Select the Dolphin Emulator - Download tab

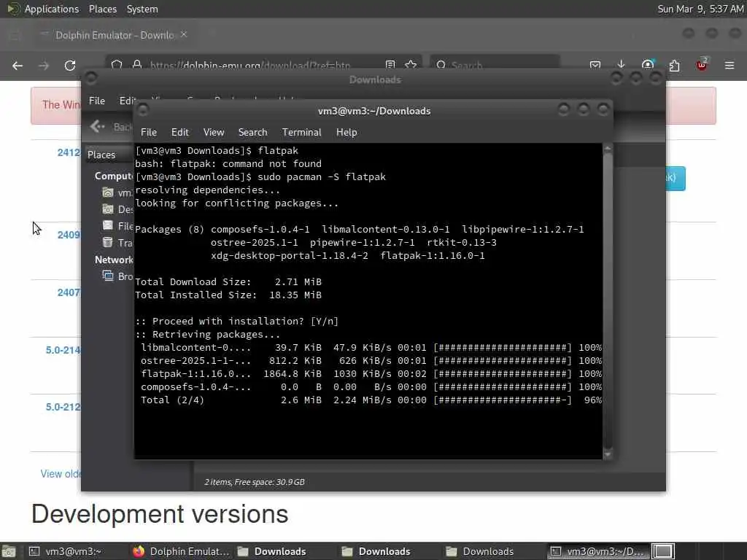115,35
